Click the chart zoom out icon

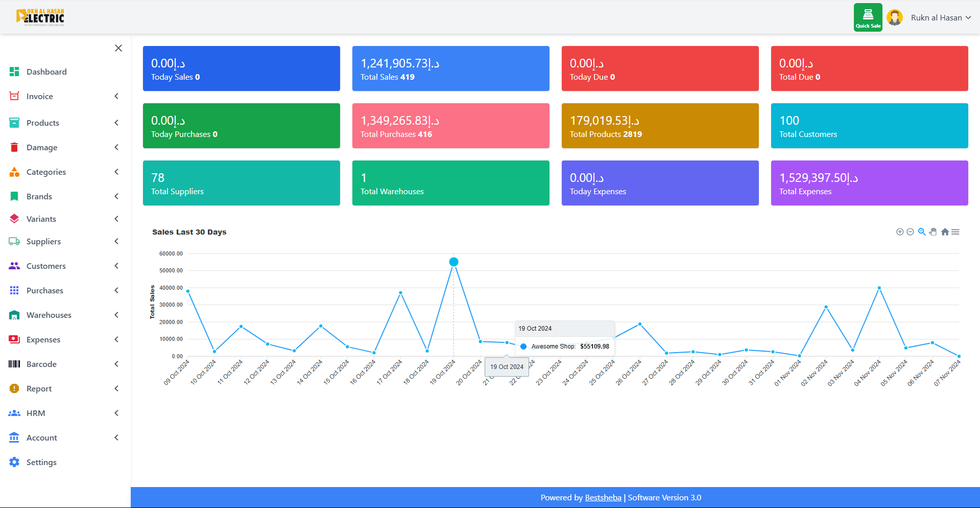pos(910,232)
